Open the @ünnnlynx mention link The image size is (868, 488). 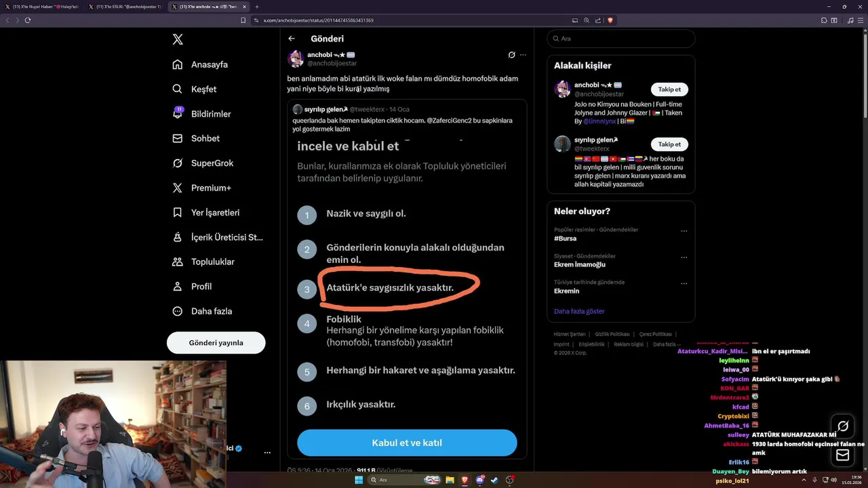[599, 121]
